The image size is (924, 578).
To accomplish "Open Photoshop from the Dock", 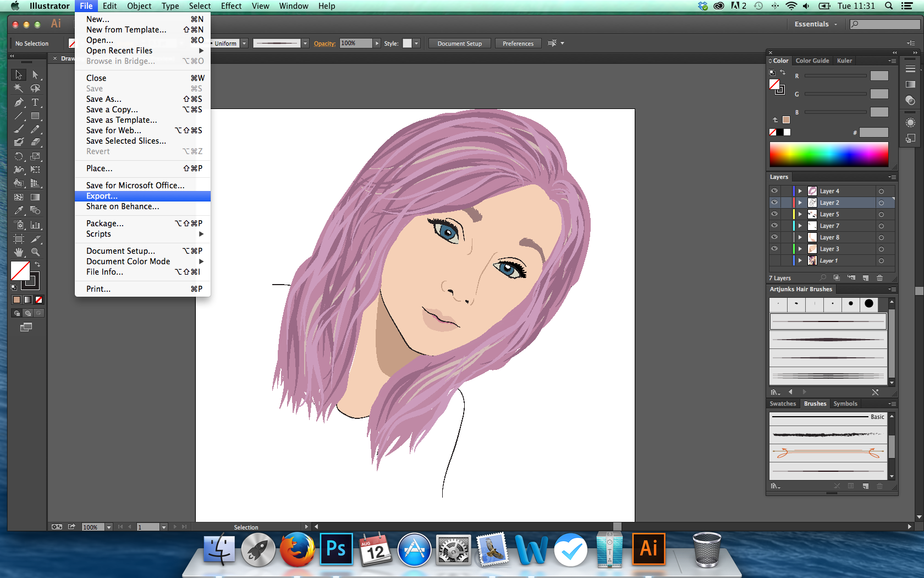I will (336, 549).
